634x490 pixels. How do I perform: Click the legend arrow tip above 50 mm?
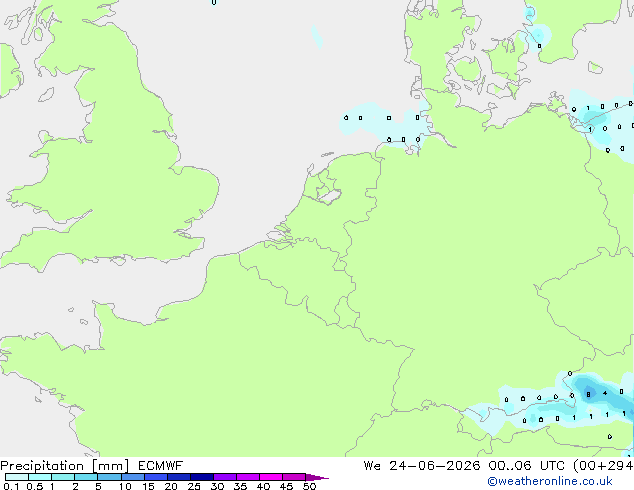point(317,477)
